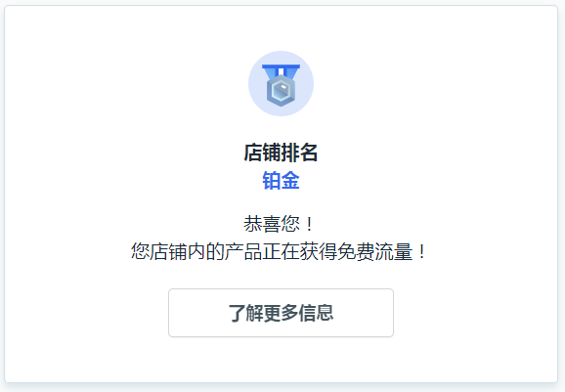Select the 店铺排名 heading
This screenshot has width=565, height=392.
(281, 152)
